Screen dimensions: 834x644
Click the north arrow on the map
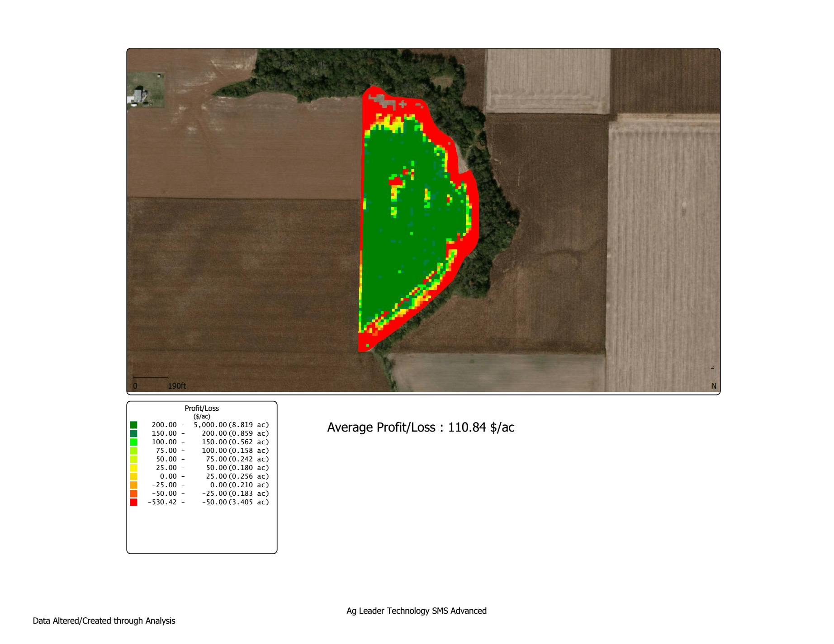(713, 372)
